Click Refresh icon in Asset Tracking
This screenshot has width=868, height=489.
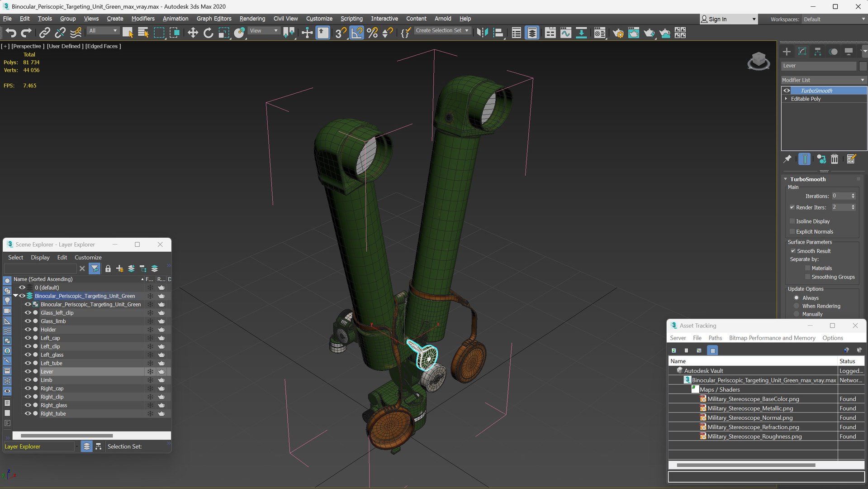click(674, 350)
